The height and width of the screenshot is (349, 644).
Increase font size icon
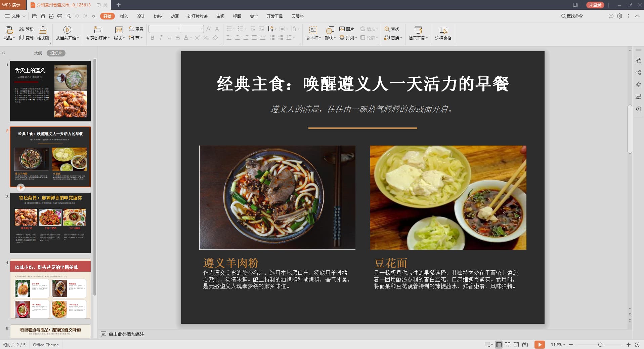(x=209, y=29)
